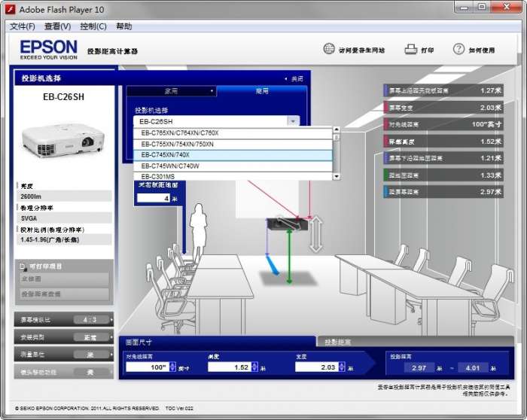Select the 画面尺寸 tab
Screen dimensions: 527x420
[x=217, y=342]
